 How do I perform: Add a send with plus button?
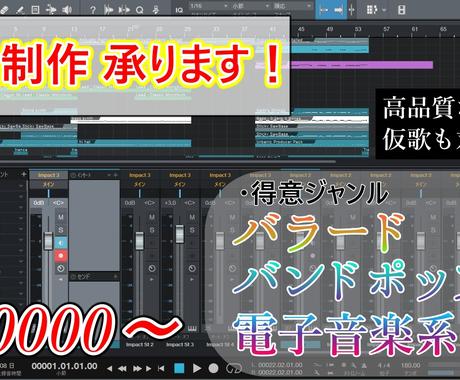pos(115,276)
